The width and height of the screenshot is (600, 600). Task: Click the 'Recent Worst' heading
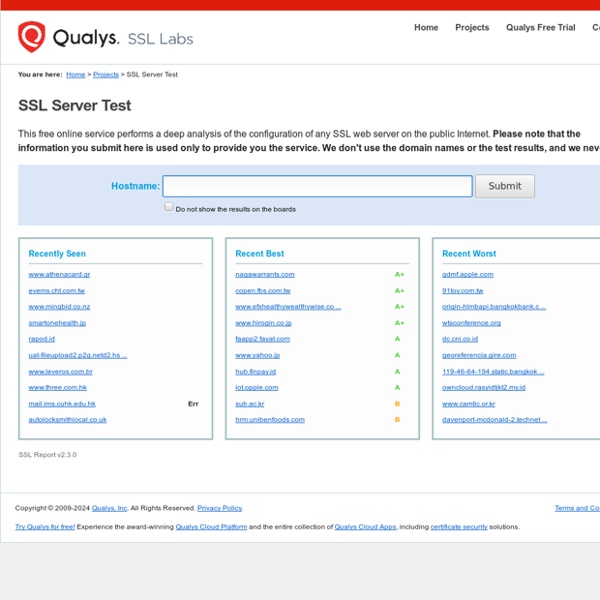(x=469, y=254)
